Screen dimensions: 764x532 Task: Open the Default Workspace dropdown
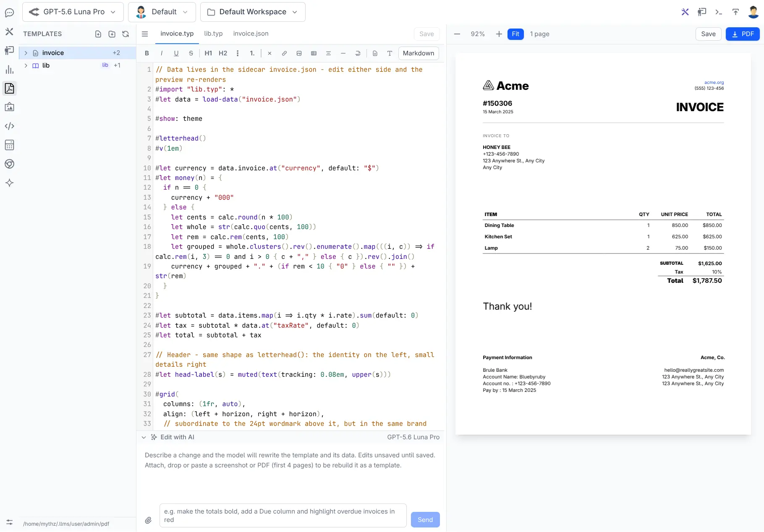253,12
